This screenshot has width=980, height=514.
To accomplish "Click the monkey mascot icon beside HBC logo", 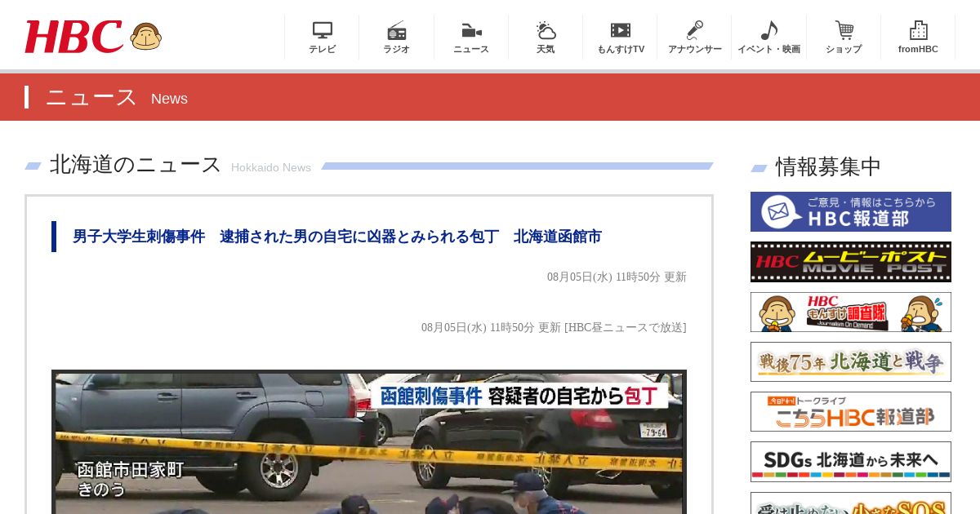I will [146, 37].
